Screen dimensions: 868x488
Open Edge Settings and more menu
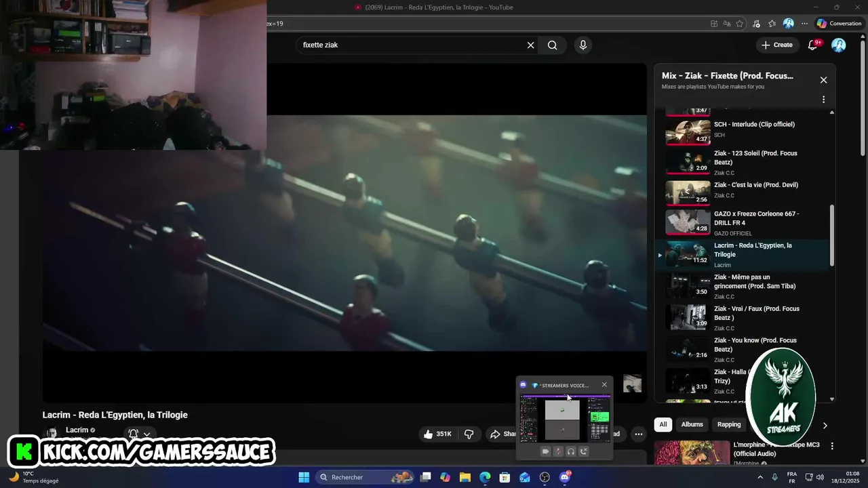(x=804, y=24)
